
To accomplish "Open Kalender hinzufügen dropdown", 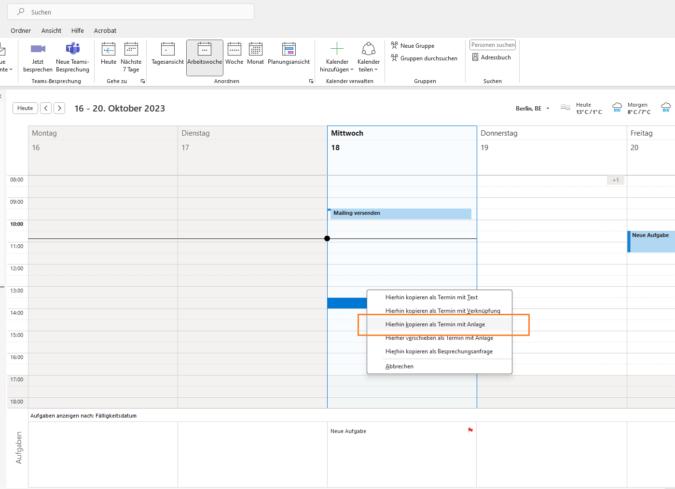I will tap(337, 57).
